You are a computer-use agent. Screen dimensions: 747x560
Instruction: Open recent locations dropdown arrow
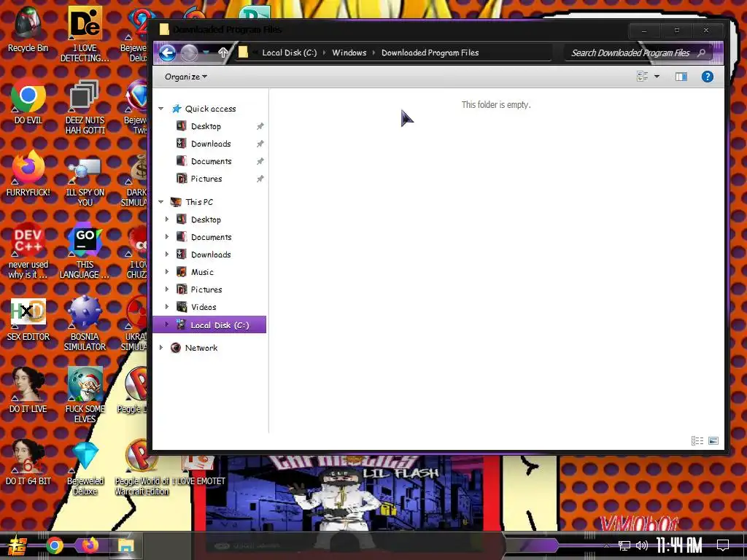tap(206, 52)
